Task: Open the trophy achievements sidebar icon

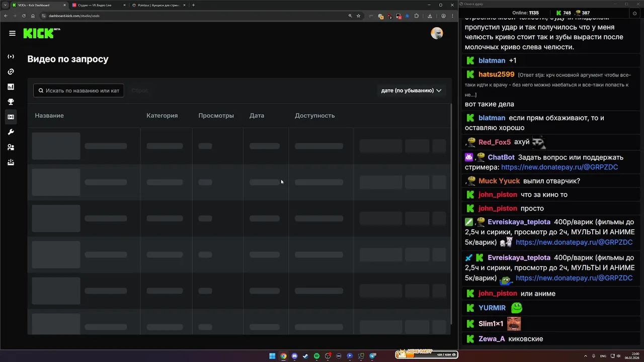Action: pos(11,102)
